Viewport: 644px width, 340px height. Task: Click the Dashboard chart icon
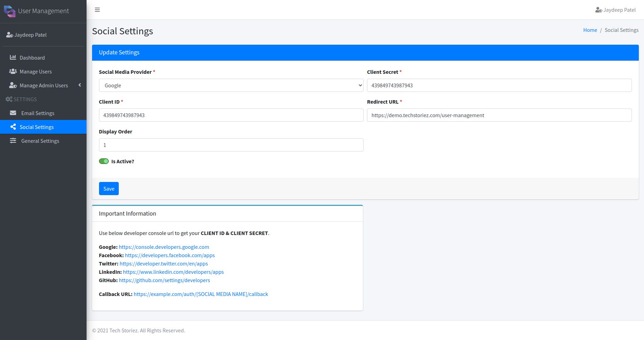pos(13,58)
